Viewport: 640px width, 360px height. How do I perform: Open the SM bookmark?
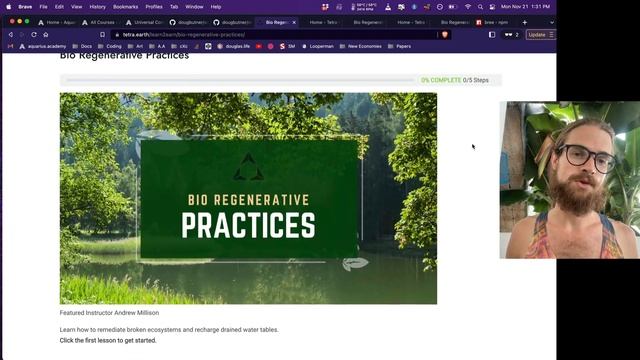pos(287,46)
